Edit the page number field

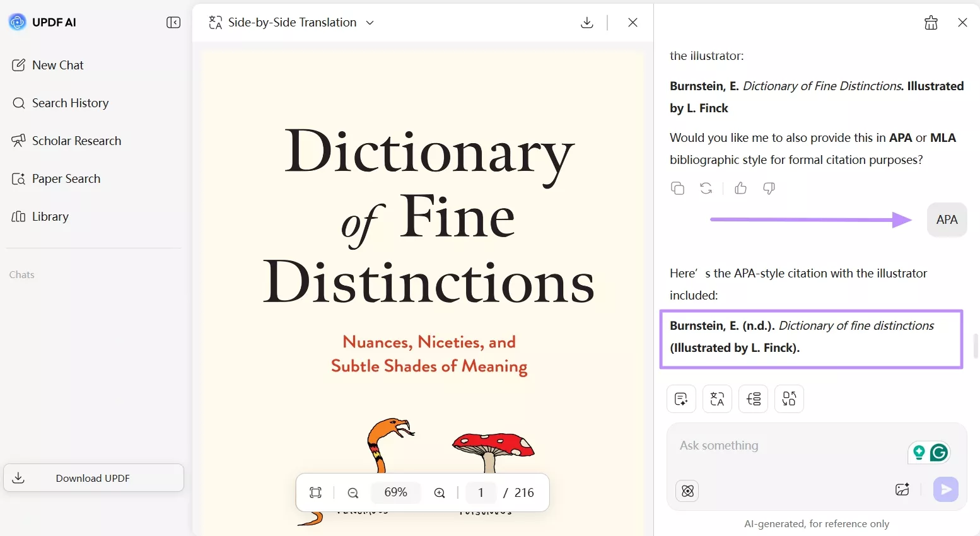[481, 492]
